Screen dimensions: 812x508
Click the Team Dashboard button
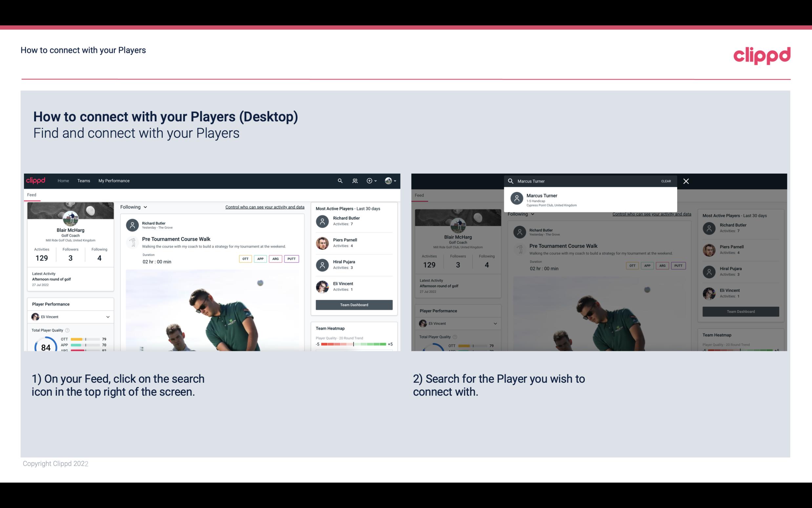pyautogui.click(x=354, y=304)
